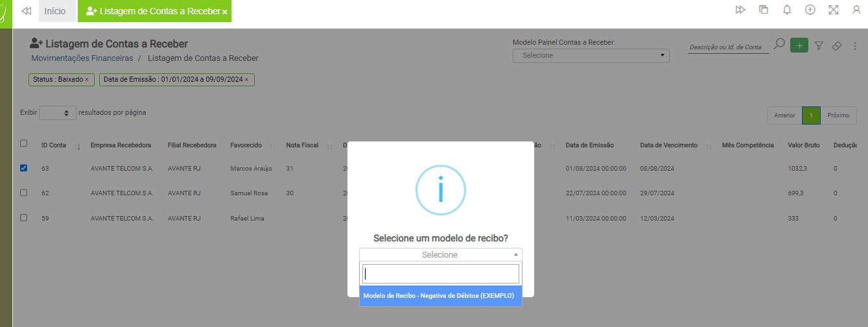Viewport: 868px width, 327px height.
Task: Open the Modelo Painel Contas a Receber dropdown
Action: click(x=591, y=56)
